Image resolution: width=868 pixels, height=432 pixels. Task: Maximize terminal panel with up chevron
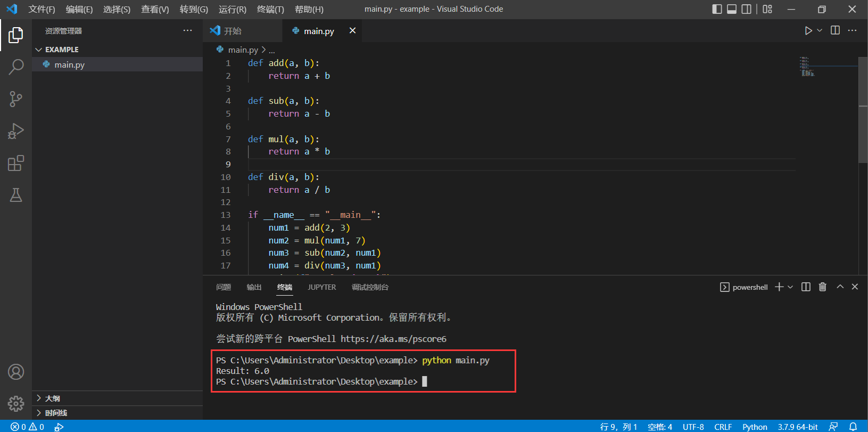point(840,287)
